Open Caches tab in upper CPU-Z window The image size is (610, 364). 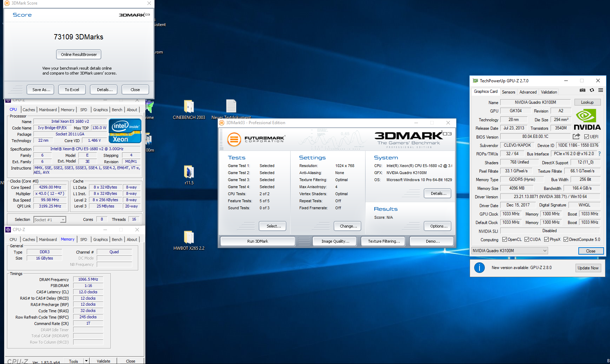pyautogui.click(x=28, y=110)
